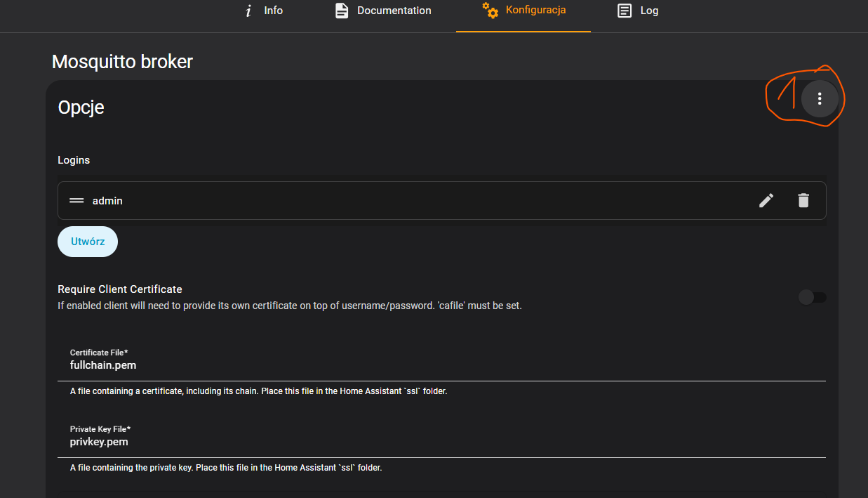
Task: Click the Konfiguracja tab's gears icon
Action: click(490, 11)
